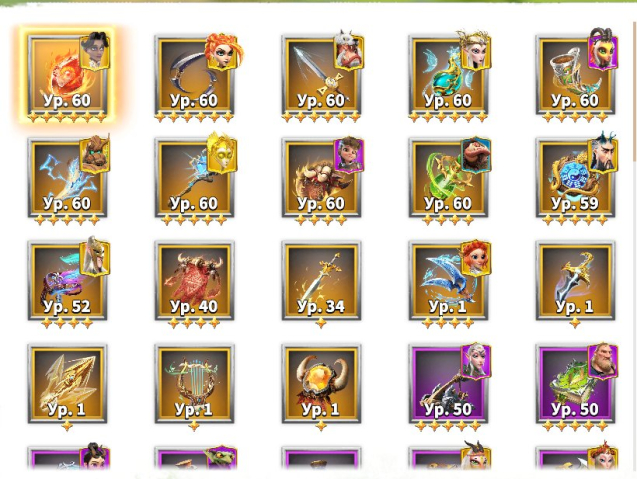Open the crystal staff artifact level 60

tap(195, 178)
